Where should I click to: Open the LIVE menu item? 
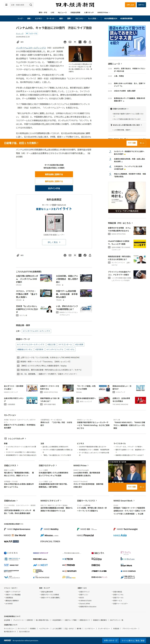click(x=52, y=12)
